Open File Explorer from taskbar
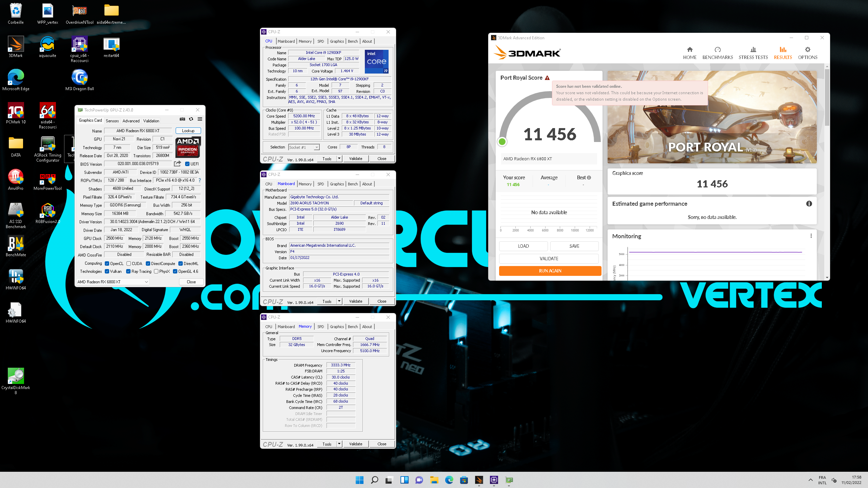This screenshot has width=868, height=488. coord(434,480)
